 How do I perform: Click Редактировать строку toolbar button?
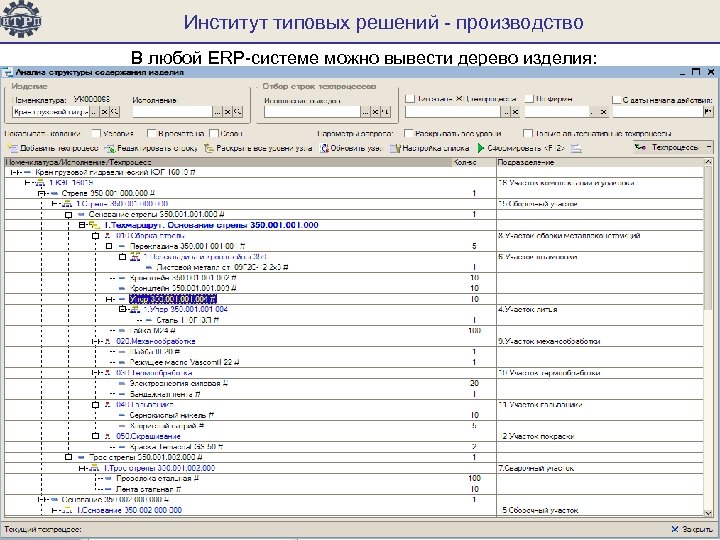(x=151, y=148)
